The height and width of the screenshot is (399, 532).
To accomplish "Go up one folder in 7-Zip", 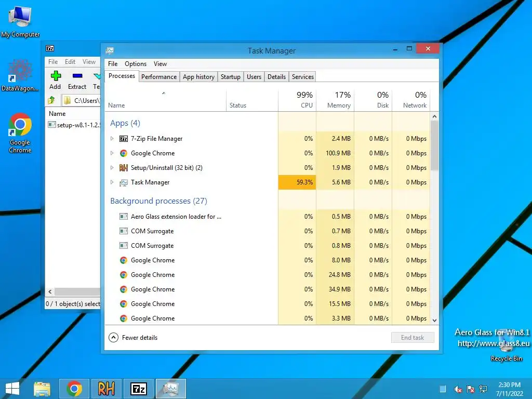I will click(51, 100).
